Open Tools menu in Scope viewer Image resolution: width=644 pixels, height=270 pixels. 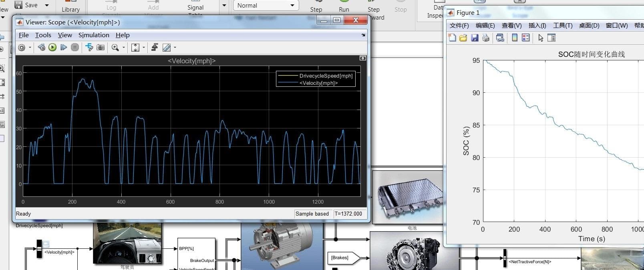tap(43, 35)
